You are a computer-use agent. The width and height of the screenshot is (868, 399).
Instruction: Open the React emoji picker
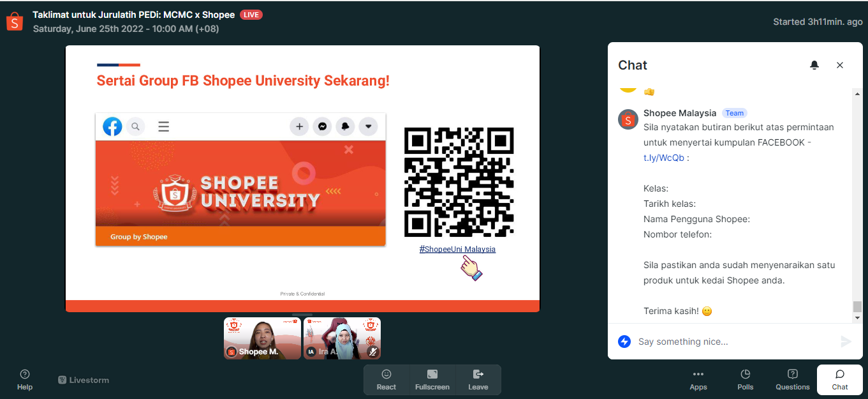pos(386,380)
